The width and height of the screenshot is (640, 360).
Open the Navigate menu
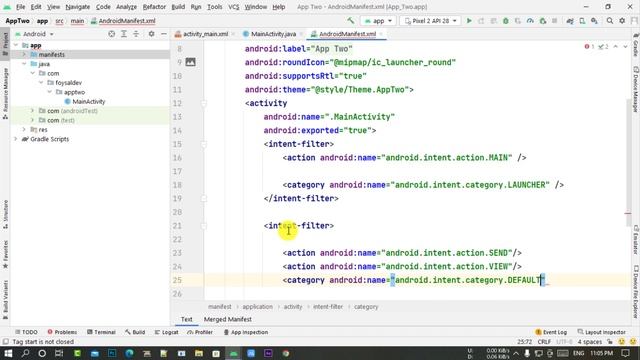click(78, 7)
